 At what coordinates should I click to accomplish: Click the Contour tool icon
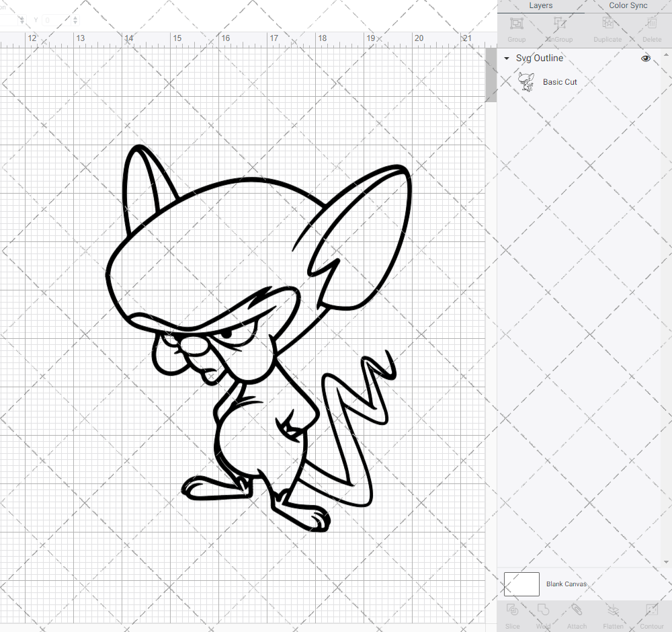[651, 610]
